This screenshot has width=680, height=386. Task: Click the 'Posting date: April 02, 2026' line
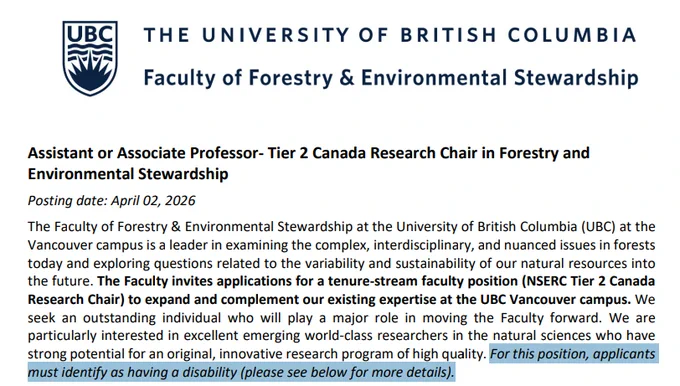pyautogui.click(x=111, y=200)
